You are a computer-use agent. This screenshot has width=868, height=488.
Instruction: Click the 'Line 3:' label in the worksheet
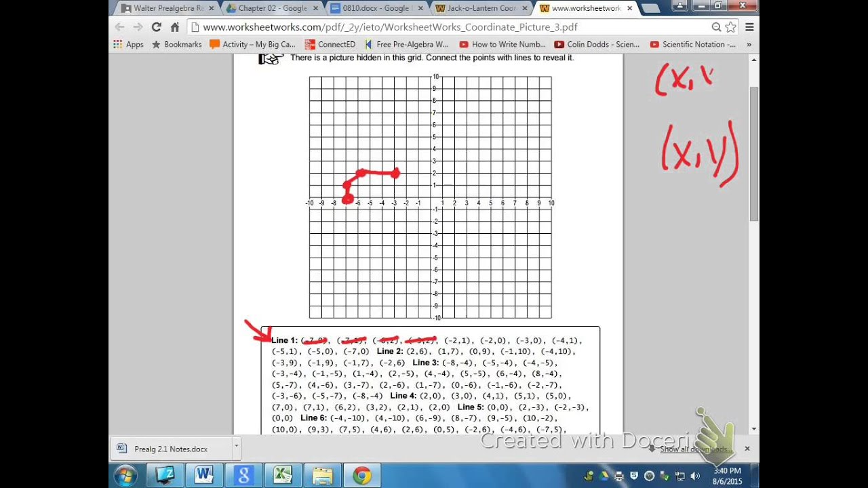[426, 363]
